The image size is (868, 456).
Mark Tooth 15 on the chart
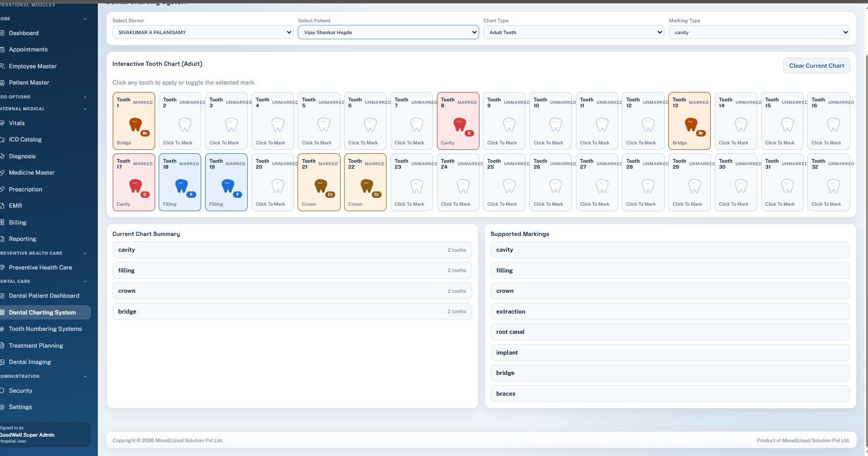(x=782, y=121)
